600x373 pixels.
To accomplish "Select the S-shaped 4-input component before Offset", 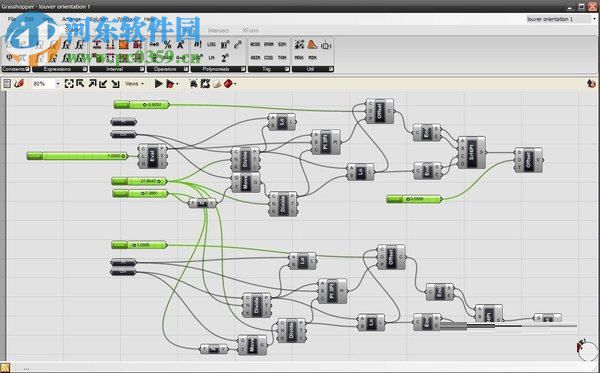I will [x=472, y=152].
